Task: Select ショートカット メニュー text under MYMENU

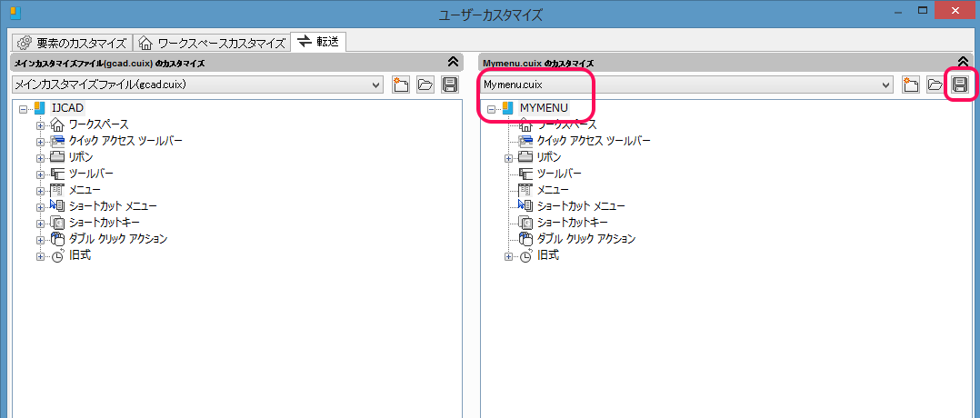Action: point(580,206)
